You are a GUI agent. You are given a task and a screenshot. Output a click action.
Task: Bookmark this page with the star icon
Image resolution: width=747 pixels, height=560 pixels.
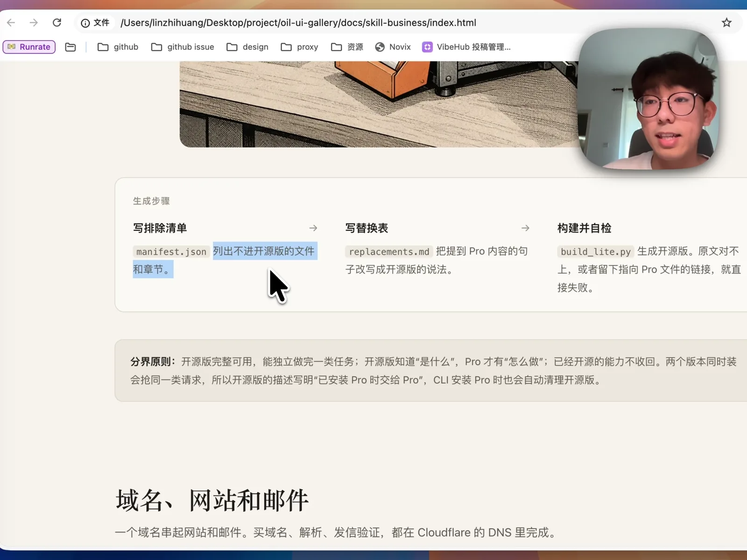pyautogui.click(x=726, y=22)
